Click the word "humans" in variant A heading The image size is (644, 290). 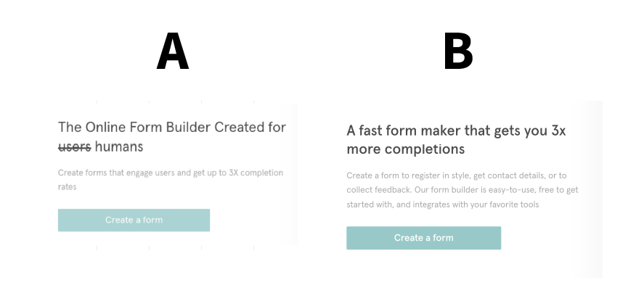point(119,146)
